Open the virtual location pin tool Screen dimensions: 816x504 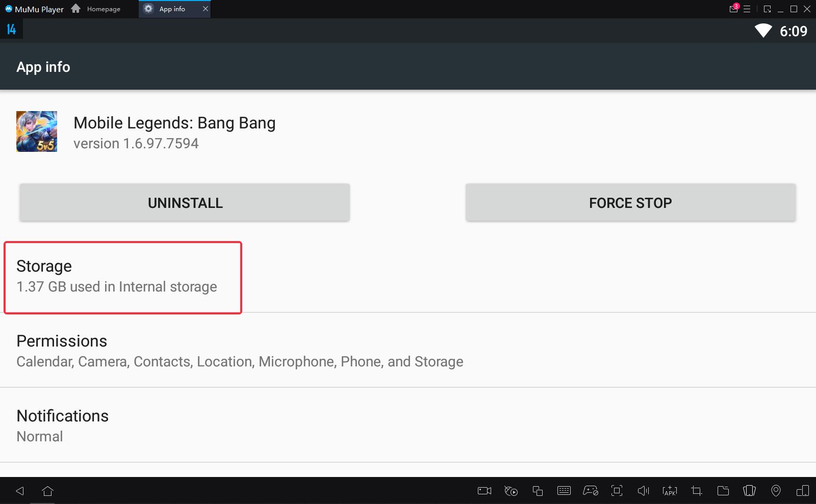776,491
